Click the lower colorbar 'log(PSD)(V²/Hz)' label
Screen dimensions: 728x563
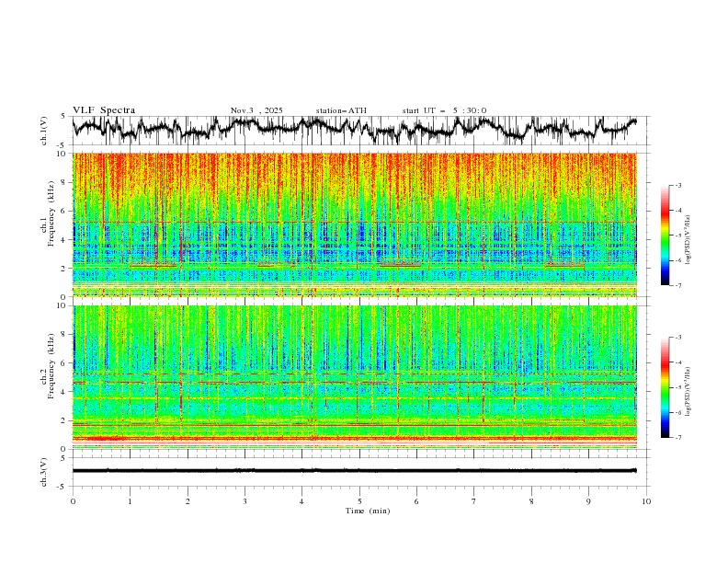point(688,392)
